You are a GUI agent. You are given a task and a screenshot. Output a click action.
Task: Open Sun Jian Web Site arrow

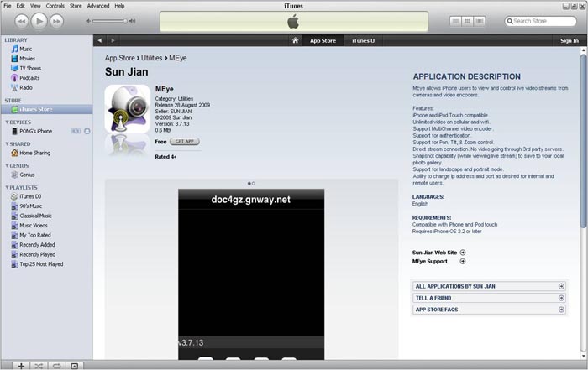pos(463,253)
